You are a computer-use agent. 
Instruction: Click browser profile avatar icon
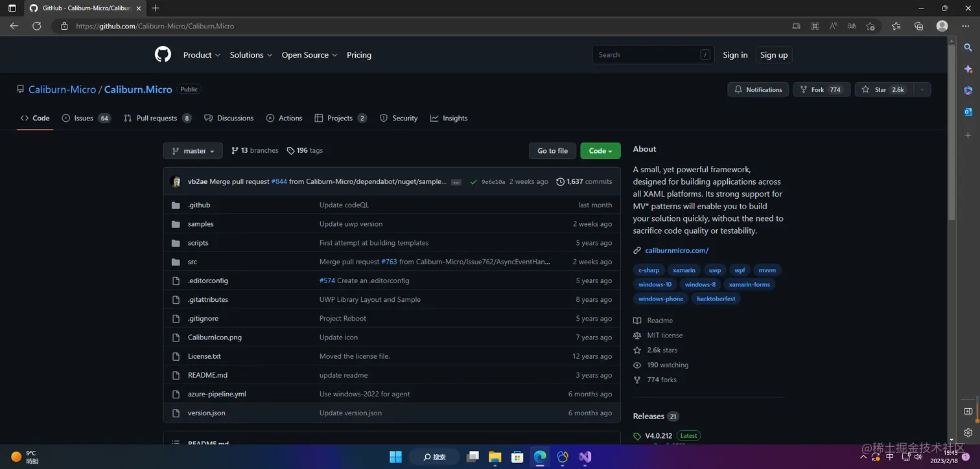click(x=942, y=26)
